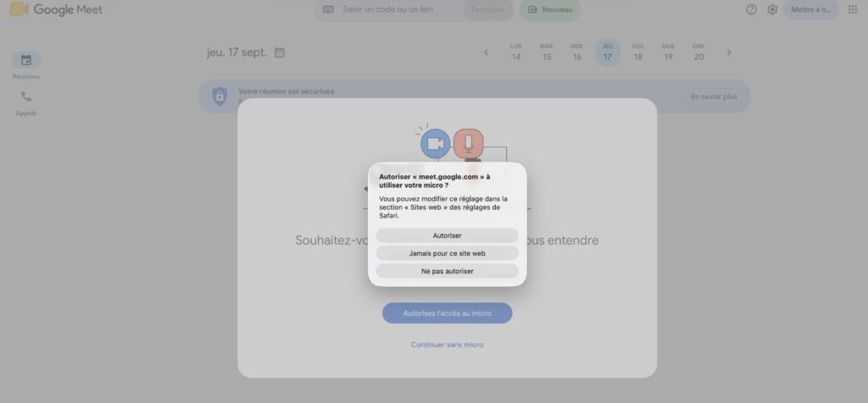Viewport: 868px width, 403px height.
Task: Open calendar picker beside jeu. 17 sept.
Action: coord(280,52)
